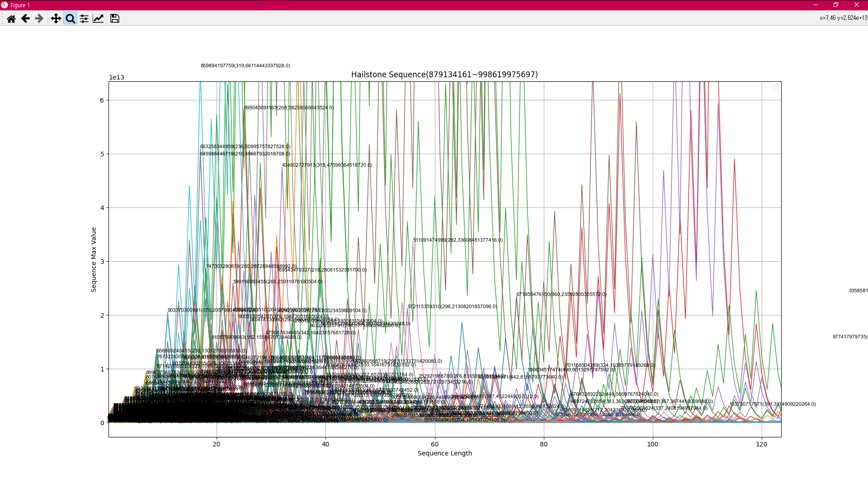Minimize the Figure 1 window

point(816,5)
